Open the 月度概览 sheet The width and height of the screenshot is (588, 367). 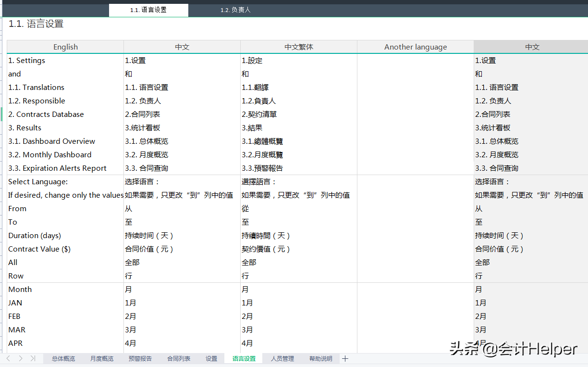pos(101,358)
